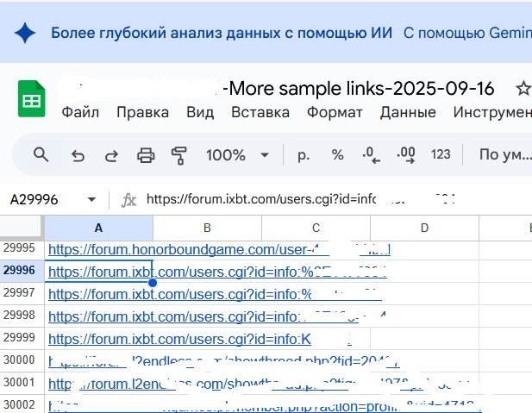This screenshot has height=413, width=532.
Task: Click the Gemini sparkle icon in banner
Action: click(x=25, y=33)
